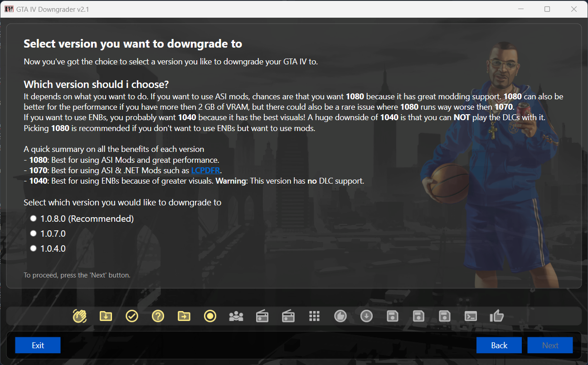Image resolution: width=588 pixels, height=365 pixels.
Task: Click the radio icon beside the people icon
Action: 262,316
